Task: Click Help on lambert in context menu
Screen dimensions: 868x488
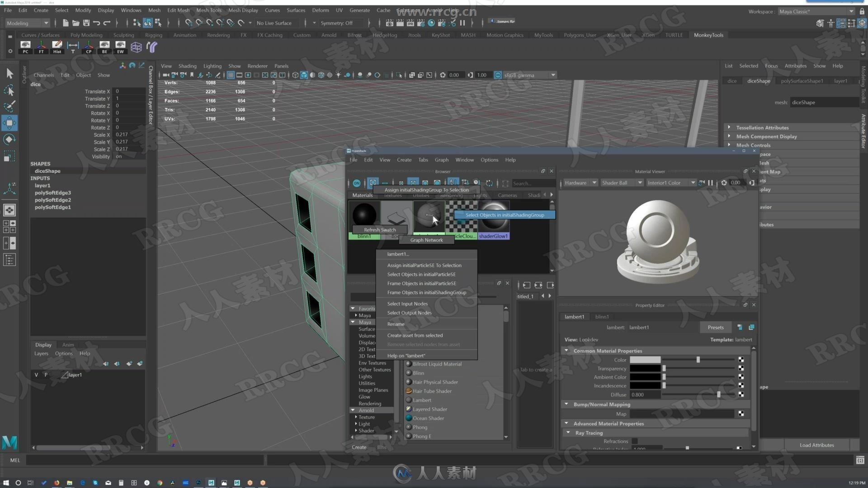Action: click(406, 355)
